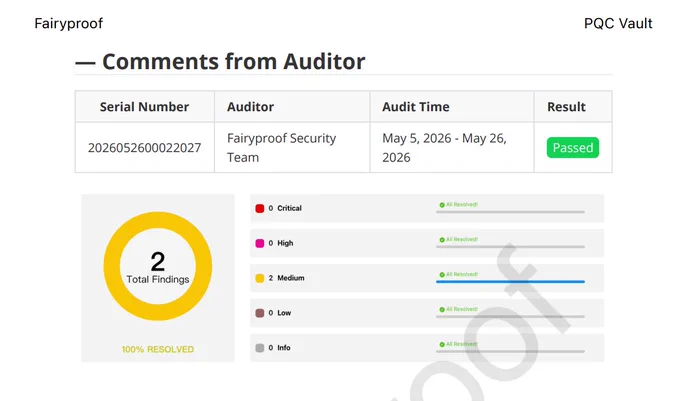Click the '100% RESOLVED' label
The width and height of the screenshot is (680, 401).
pyautogui.click(x=158, y=349)
